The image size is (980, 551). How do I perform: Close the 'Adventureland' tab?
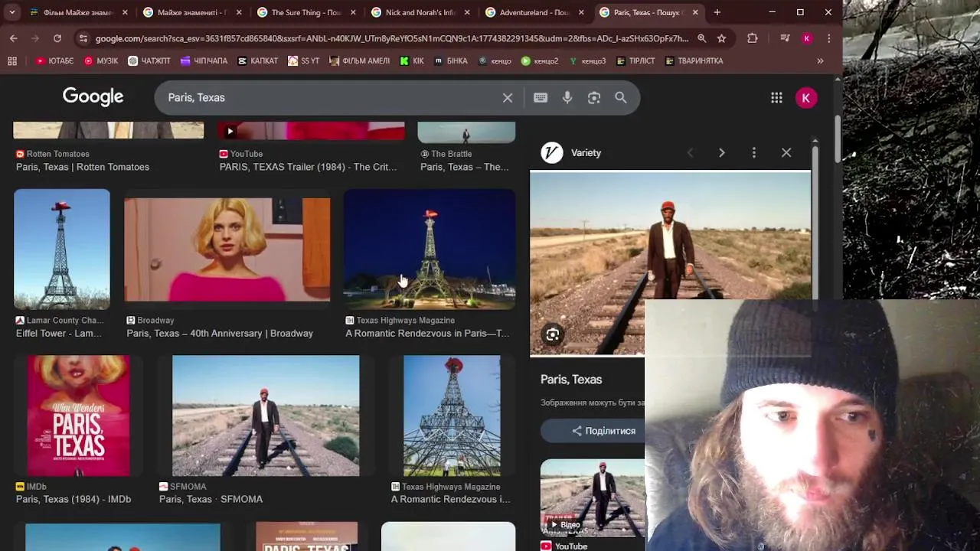(581, 12)
